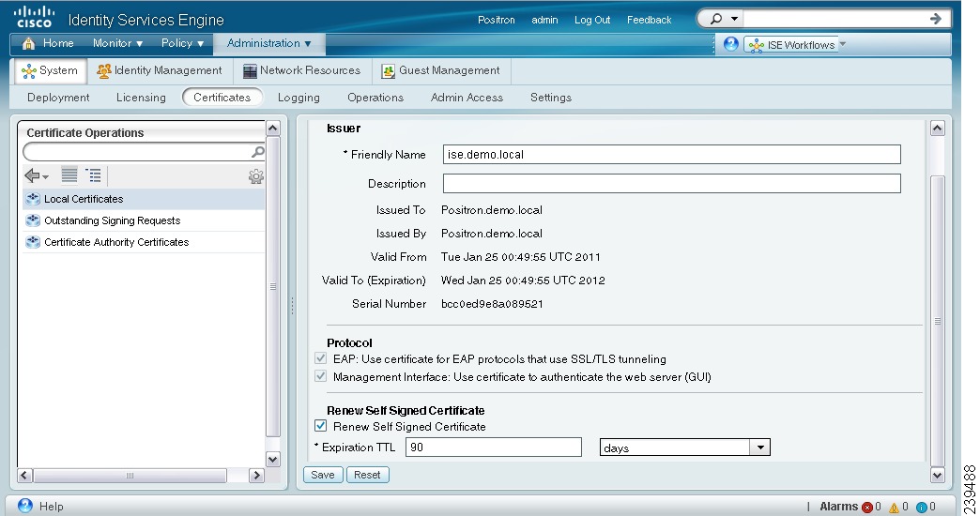Select Outstanding Signing Requests

(x=144, y=220)
